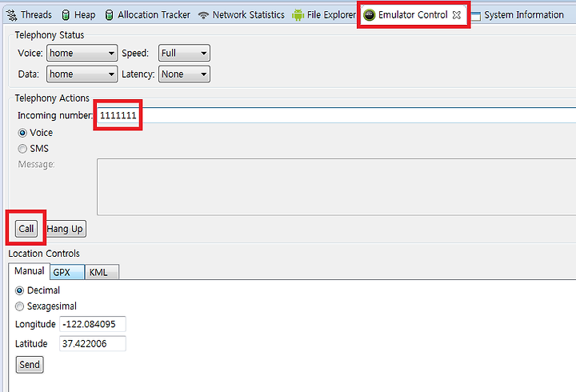Switch to Network Statistics tab
The width and height of the screenshot is (576, 392).
tap(242, 15)
